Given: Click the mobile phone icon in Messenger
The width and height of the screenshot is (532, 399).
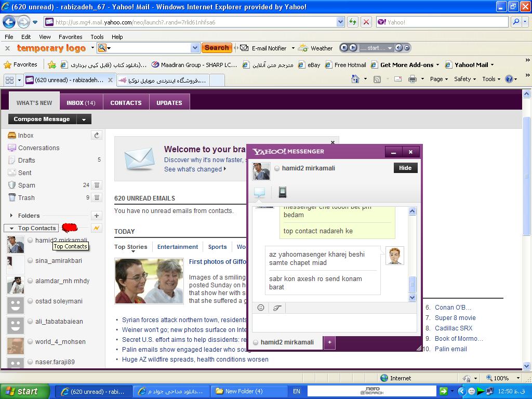Looking at the screenshot, I should click(282, 192).
